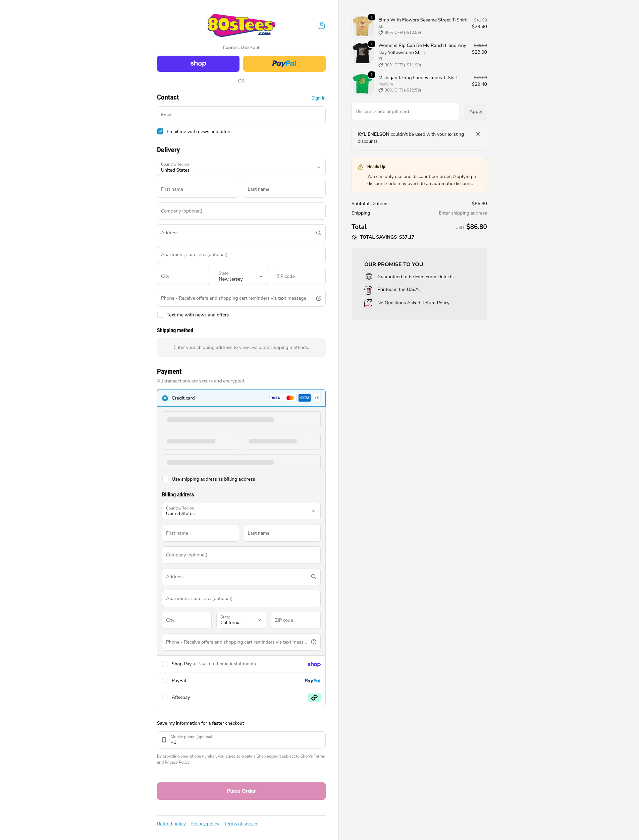Click the billing phone help question icon
639x840 pixels.
click(x=313, y=642)
